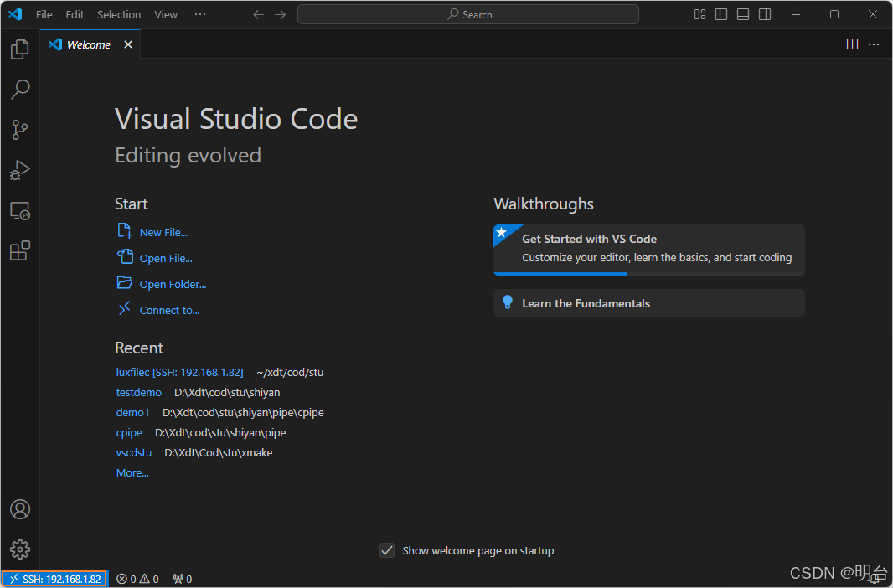Viewport: 893px width, 588px height.
Task: Open recent vscdstu folder
Action: [x=134, y=453]
